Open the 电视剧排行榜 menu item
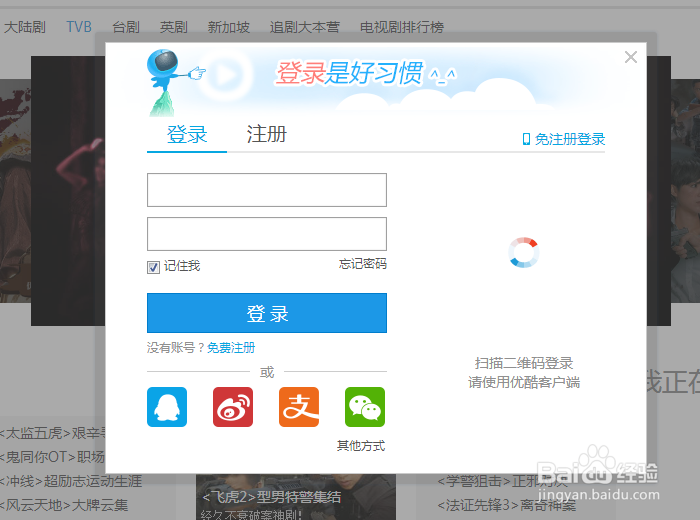This screenshot has width=700, height=520. click(402, 27)
